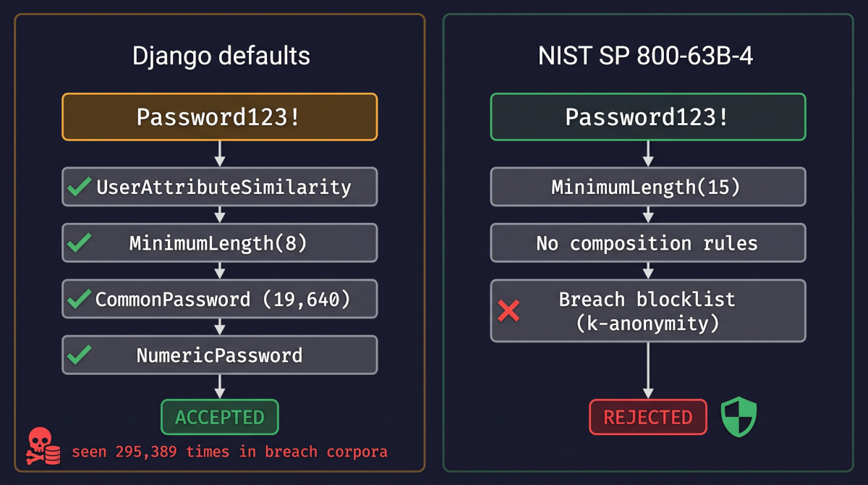Screen dimensions: 868x485
Task: Click the green shield icon next to REJECTED
Action: (739, 417)
